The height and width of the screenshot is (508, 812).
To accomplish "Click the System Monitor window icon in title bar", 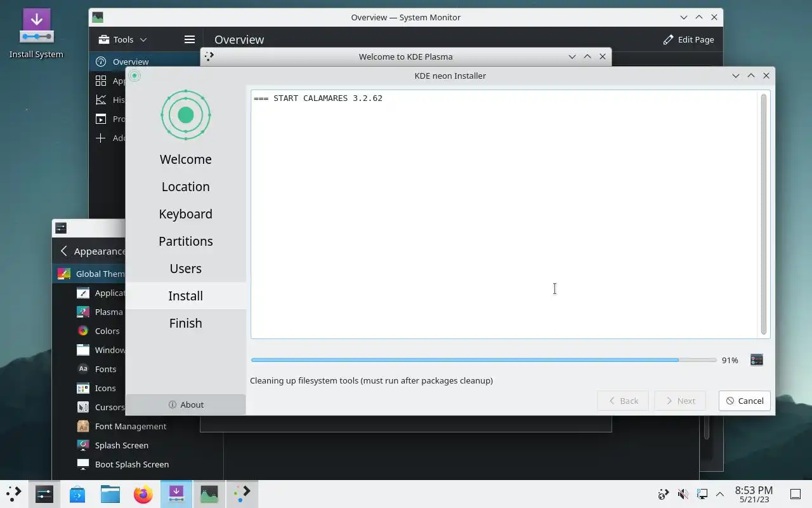I will point(97,17).
